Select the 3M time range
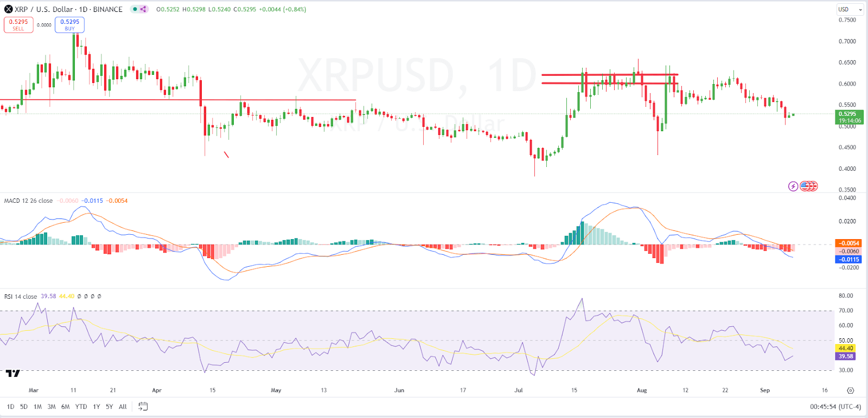868x418 pixels. coord(52,407)
